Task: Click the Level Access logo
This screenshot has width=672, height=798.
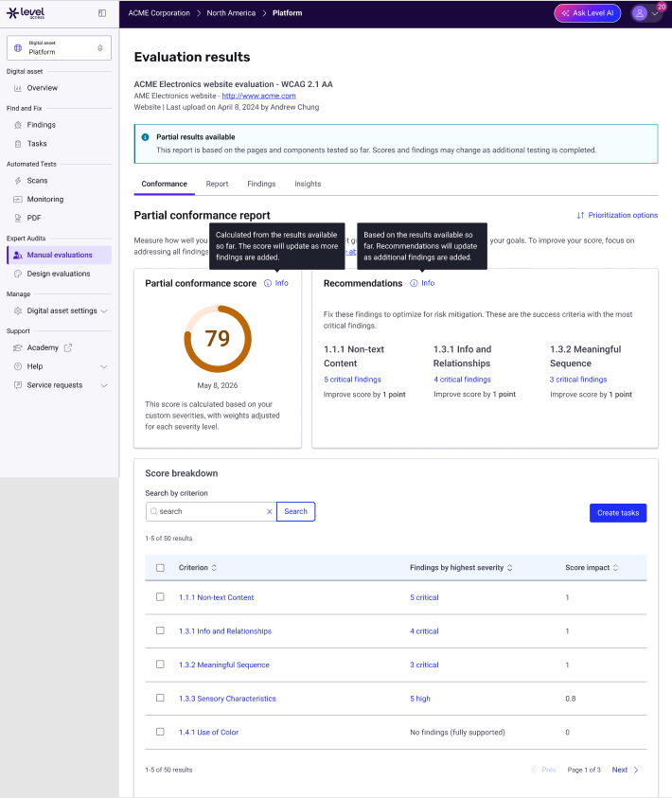Action: pos(26,12)
